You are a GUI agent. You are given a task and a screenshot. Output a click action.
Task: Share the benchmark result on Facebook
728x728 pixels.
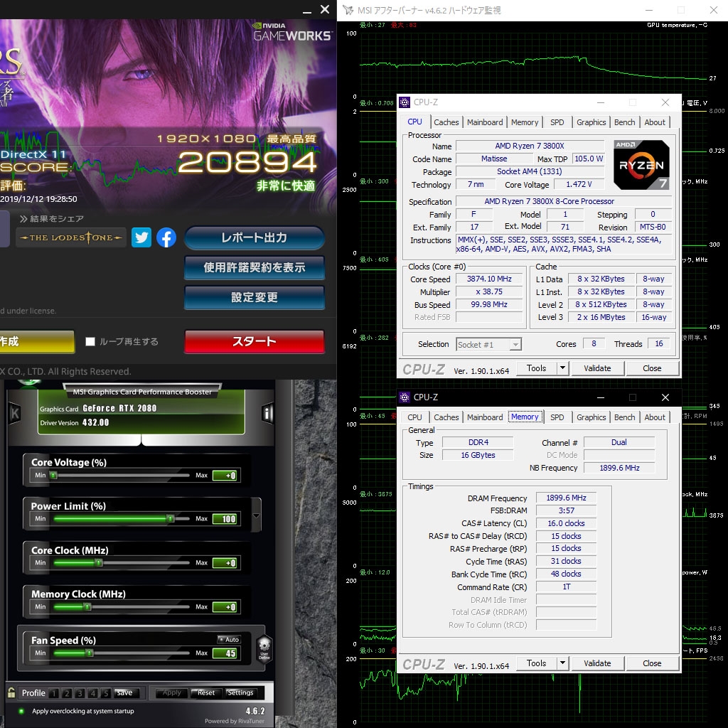click(166, 237)
